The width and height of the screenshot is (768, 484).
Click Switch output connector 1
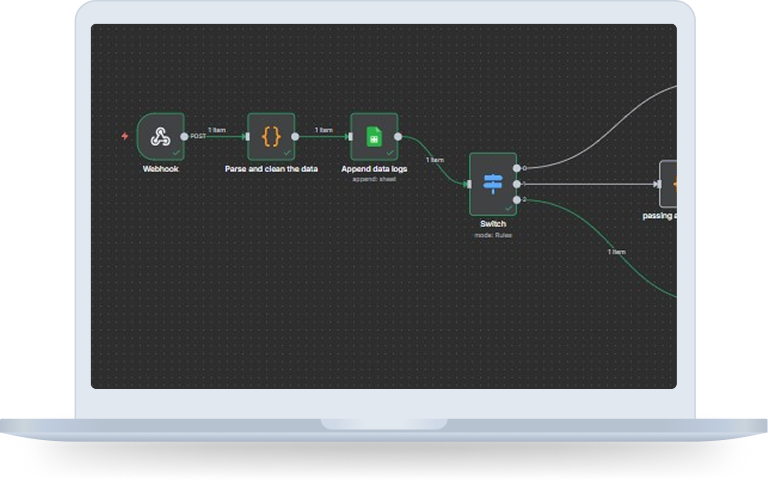(x=517, y=184)
